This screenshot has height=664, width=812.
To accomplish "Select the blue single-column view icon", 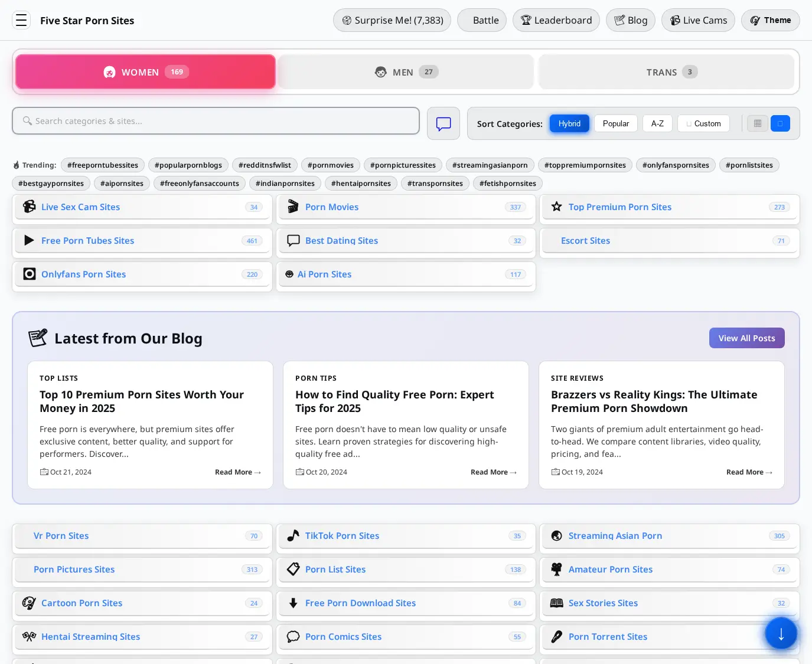I will 780,123.
